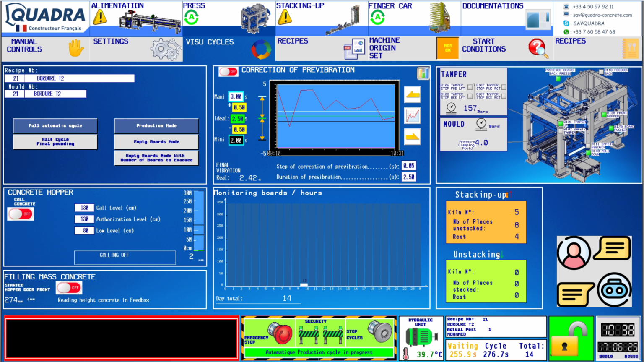Screen dimensions: 644x362
Task: Click the red emergency stop button
Action: [x=280, y=333]
